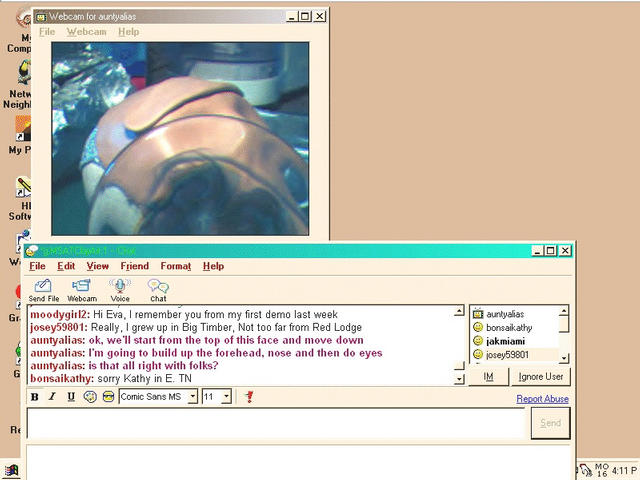The image size is (640, 480).
Task: Enable Voice chat via microphone icon
Action: click(x=120, y=291)
